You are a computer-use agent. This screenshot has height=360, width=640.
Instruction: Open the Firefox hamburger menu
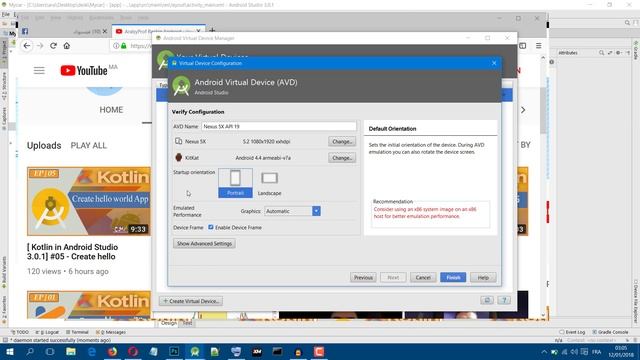538,46
